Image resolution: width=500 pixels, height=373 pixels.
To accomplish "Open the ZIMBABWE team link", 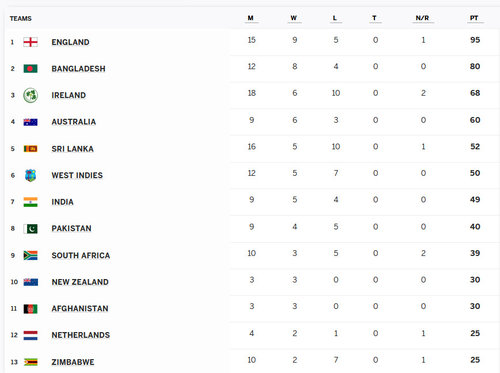I will click(73, 362).
